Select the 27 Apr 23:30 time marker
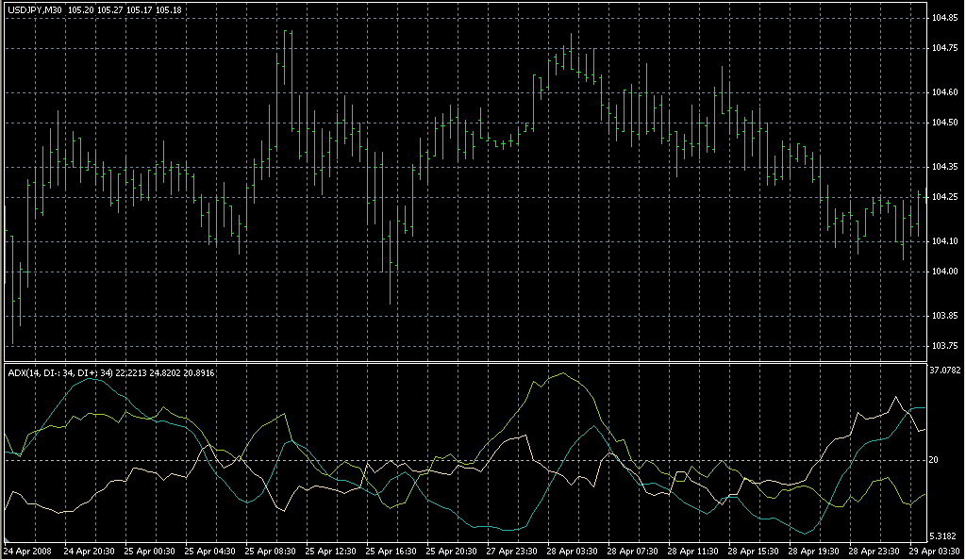 [514, 550]
